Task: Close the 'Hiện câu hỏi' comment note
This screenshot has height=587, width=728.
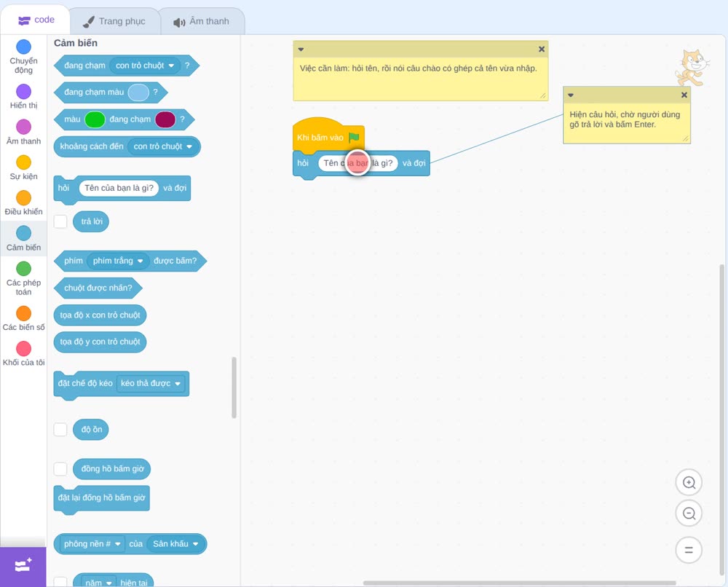Action: pyautogui.click(x=684, y=95)
